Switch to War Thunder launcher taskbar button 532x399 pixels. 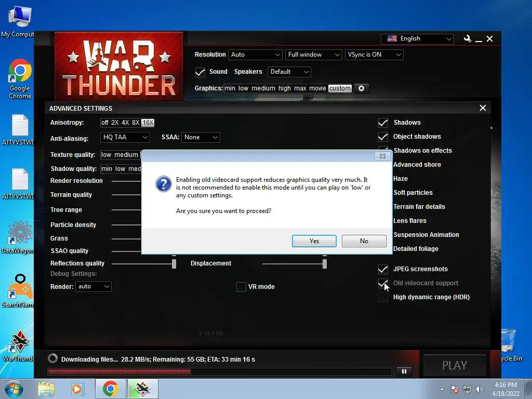point(142,389)
